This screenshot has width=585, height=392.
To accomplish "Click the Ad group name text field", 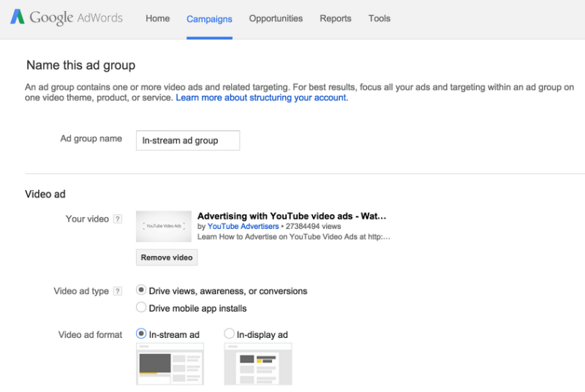I will click(x=188, y=140).
